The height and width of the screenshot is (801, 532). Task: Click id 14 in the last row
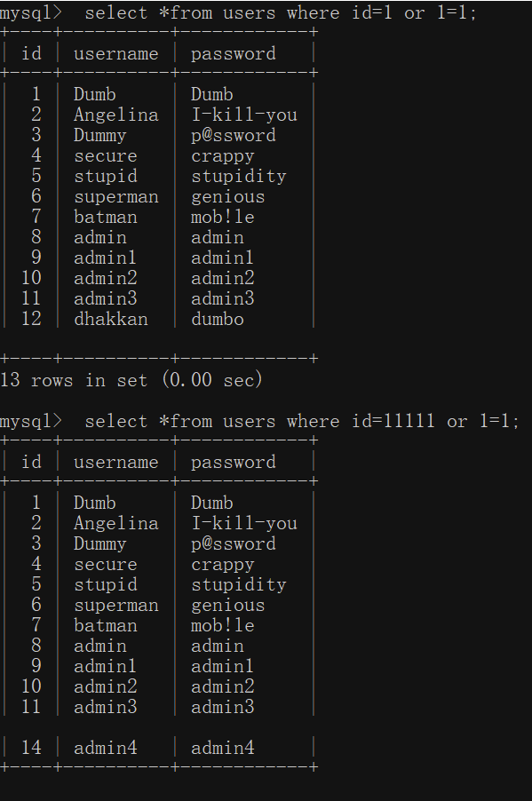point(31,748)
